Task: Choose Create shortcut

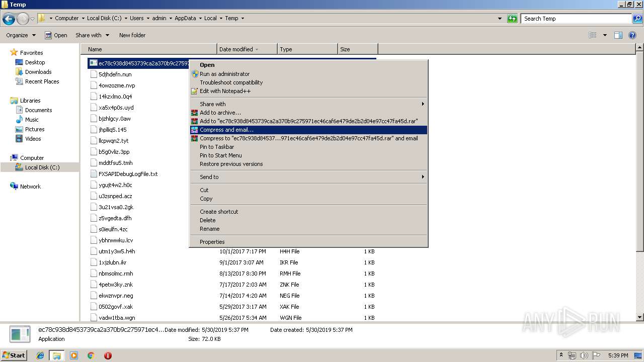Action: [x=308, y=212]
